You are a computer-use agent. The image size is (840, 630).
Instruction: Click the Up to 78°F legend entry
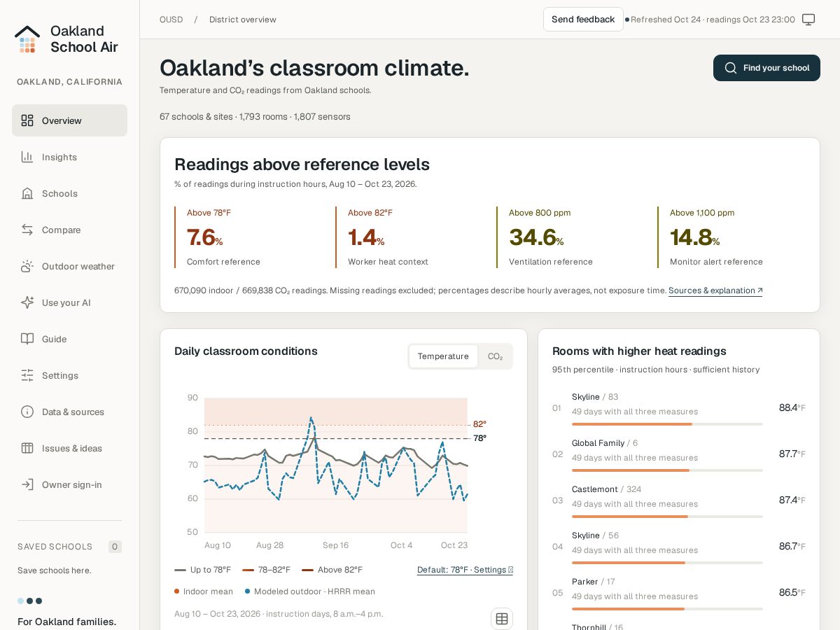203,570
